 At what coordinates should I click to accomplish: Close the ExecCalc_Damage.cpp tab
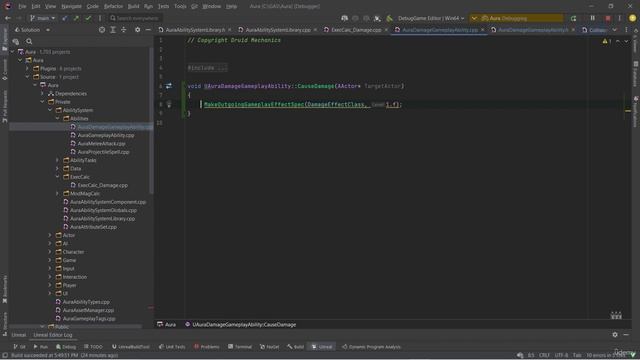pos(386,30)
